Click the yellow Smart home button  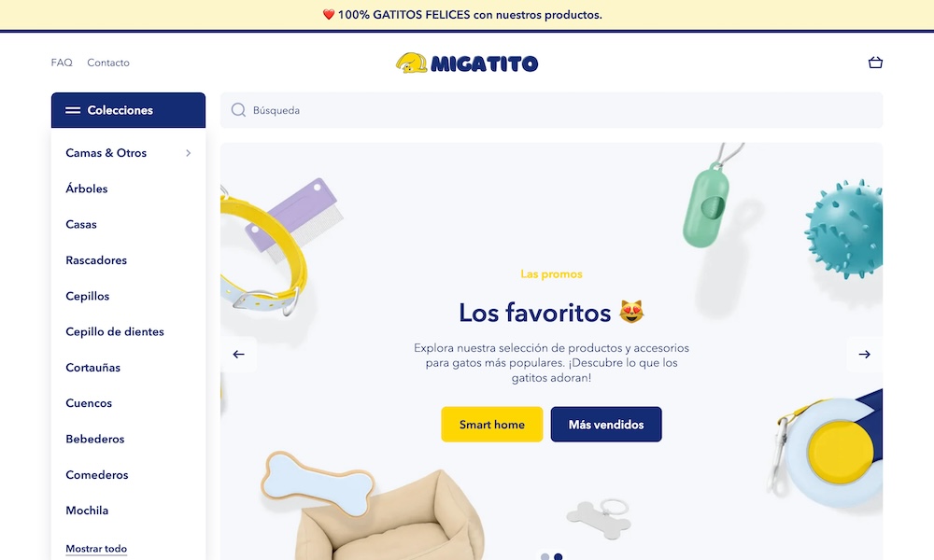click(x=492, y=425)
